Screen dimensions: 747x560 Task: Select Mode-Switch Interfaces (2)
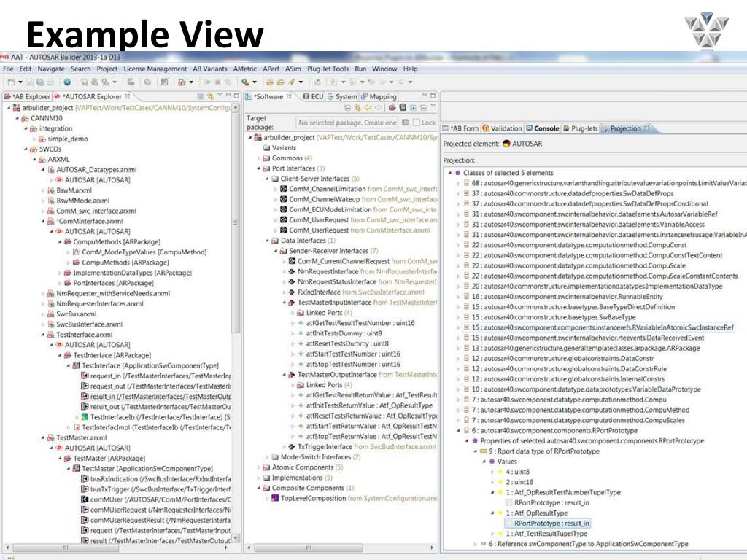(x=321, y=457)
